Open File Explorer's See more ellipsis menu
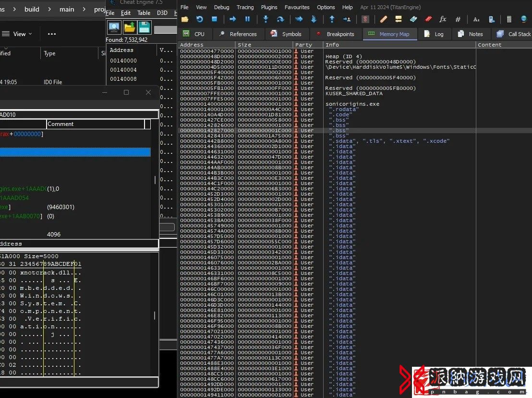The height and width of the screenshot is (398, 532). pos(51,34)
